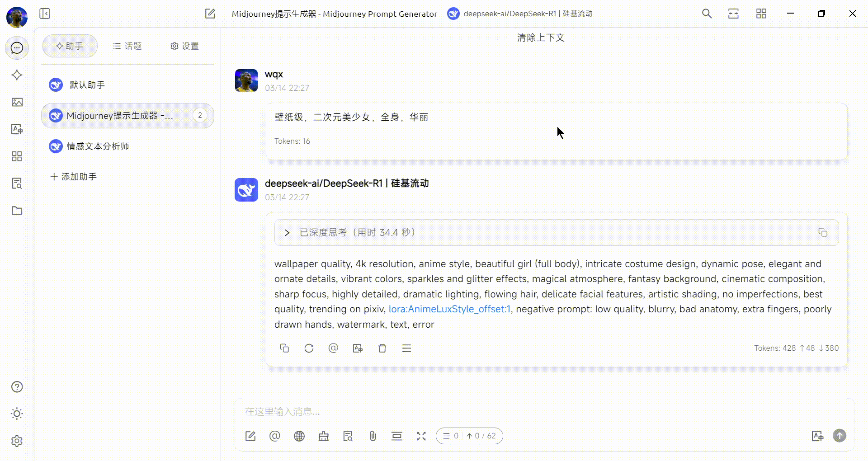Attach a file with the paperclip icon
Screen dimensions: 868x461
click(x=373, y=436)
